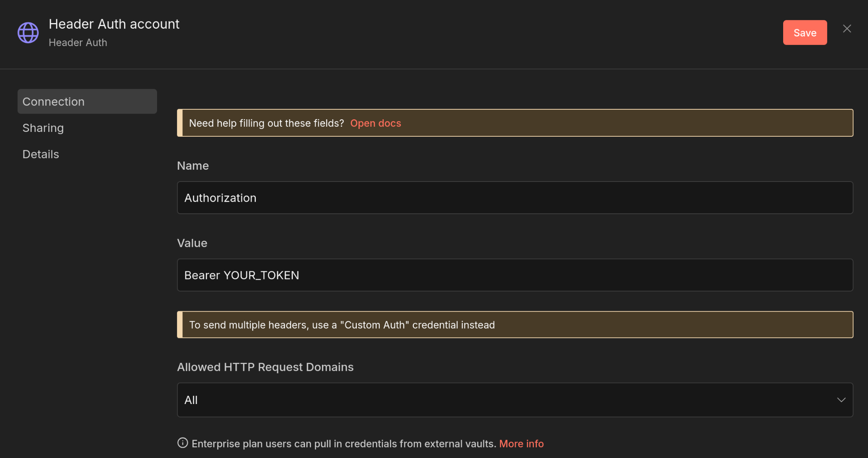Click the info circle icon

pos(183,443)
